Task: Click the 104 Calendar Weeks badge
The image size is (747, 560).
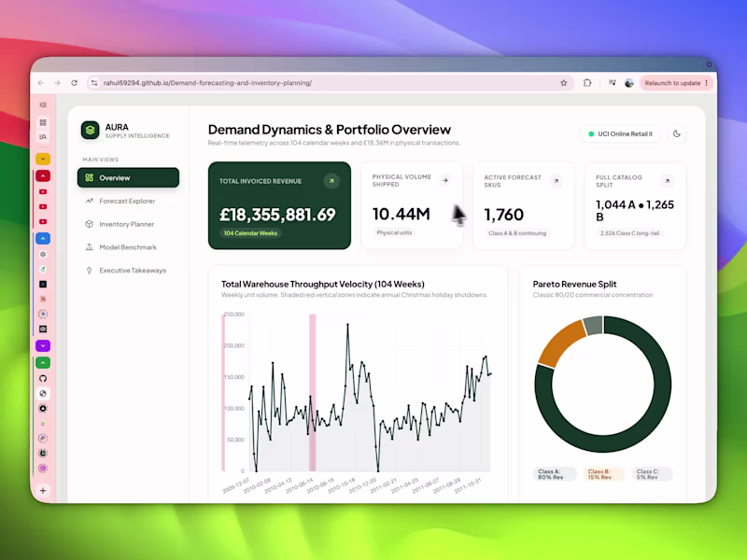Action: (250, 232)
